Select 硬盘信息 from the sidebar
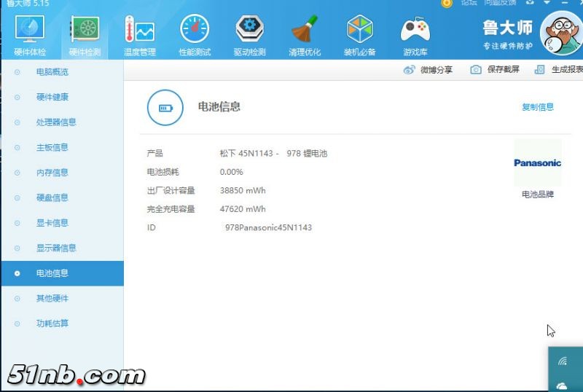The height and width of the screenshot is (392, 583). (x=52, y=197)
